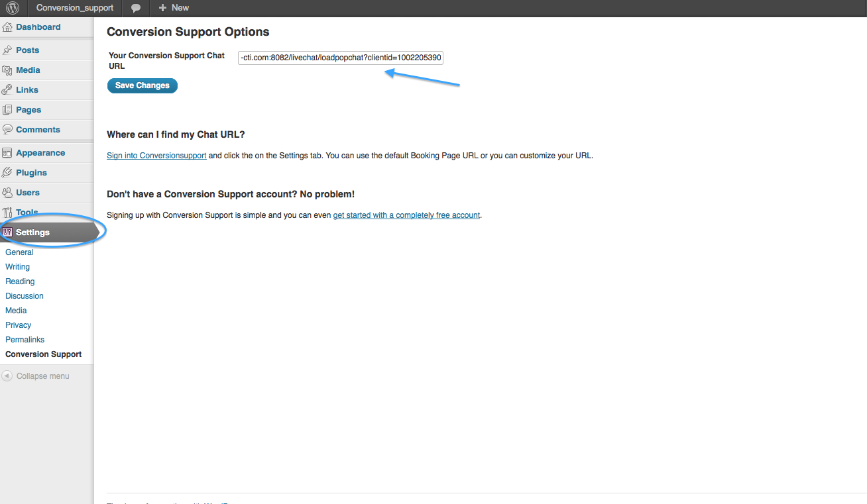Click the plus icon beside New
Viewport: 867px width, 504px height.
(x=162, y=8)
